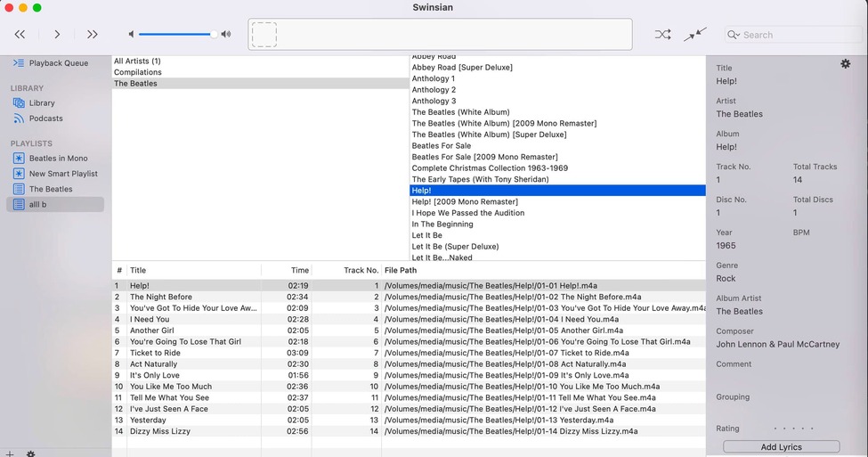Viewport: 868px width, 457px height.
Task: Click the empty Comment field
Action: coord(781,377)
